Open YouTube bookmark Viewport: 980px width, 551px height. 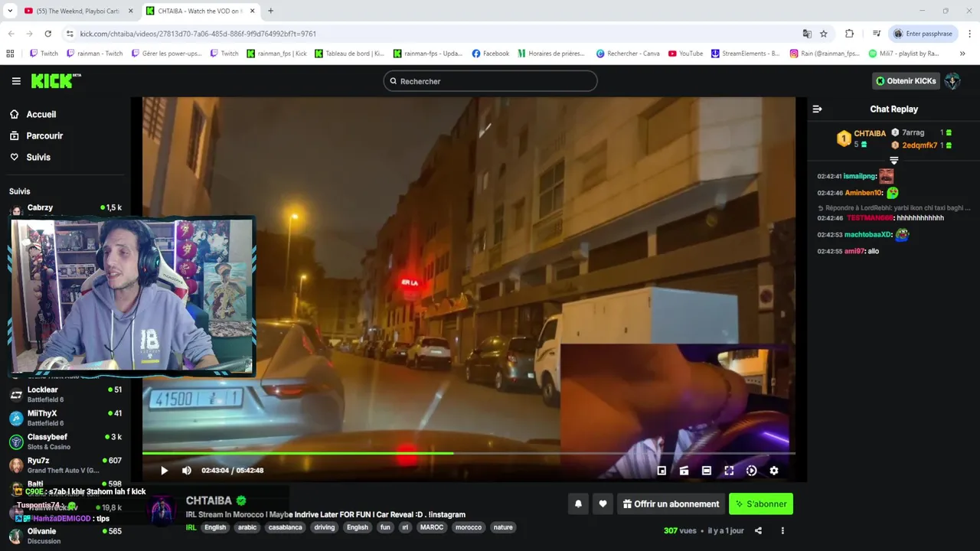pos(685,54)
